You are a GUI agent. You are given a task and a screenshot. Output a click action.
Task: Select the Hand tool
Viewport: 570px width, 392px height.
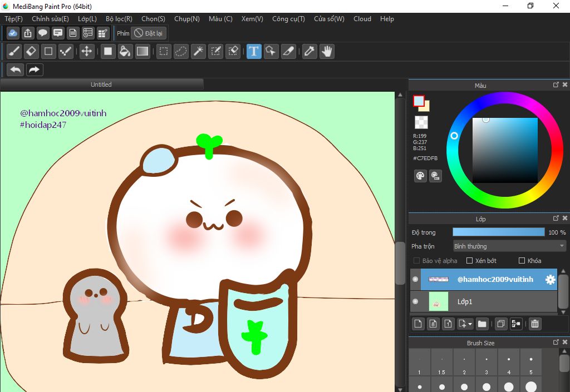327,52
